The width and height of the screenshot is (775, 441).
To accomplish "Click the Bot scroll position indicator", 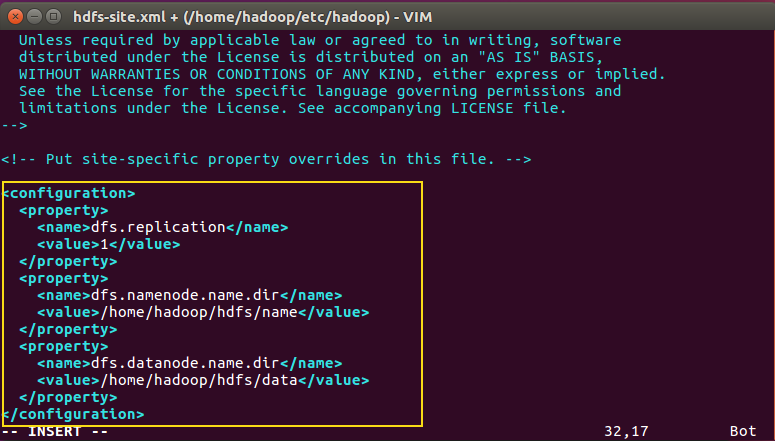I will (x=743, y=431).
